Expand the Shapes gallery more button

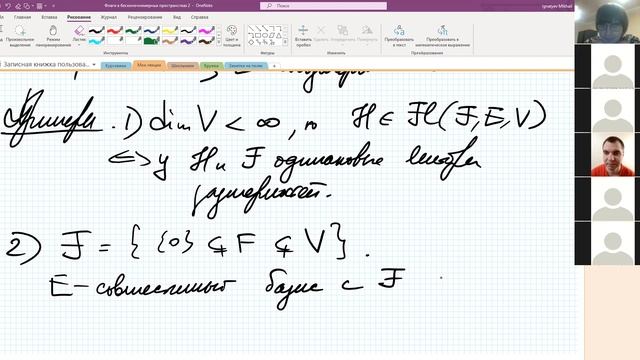click(x=285, y=42)
